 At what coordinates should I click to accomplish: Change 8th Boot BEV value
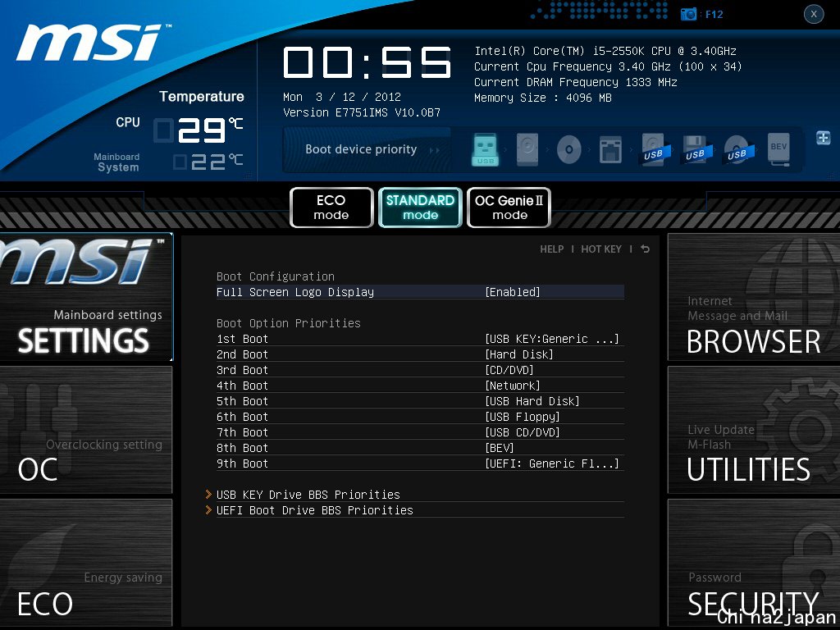[500, 447]
